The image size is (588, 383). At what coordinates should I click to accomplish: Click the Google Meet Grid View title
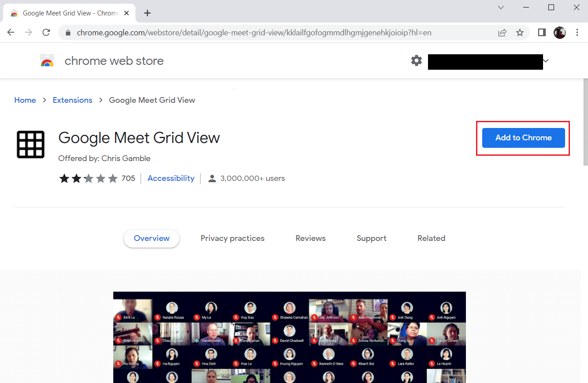tap(139, 138)
